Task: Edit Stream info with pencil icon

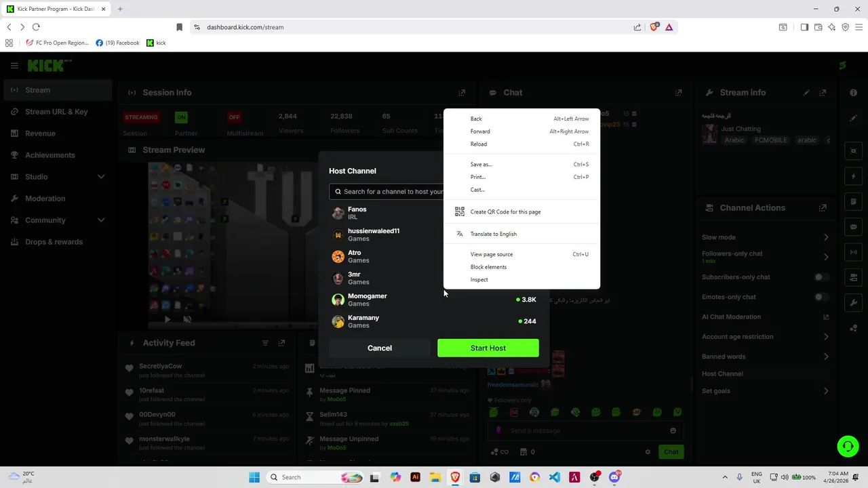Action: (x=806, y=93)
